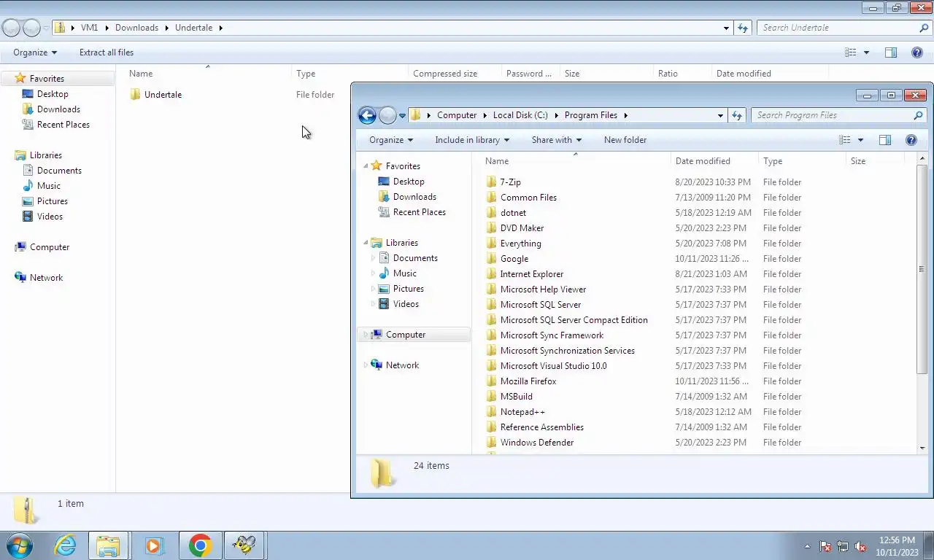Click the Program Files vertical scrollbar
This screenshot has height=560, width=934.
922,269
